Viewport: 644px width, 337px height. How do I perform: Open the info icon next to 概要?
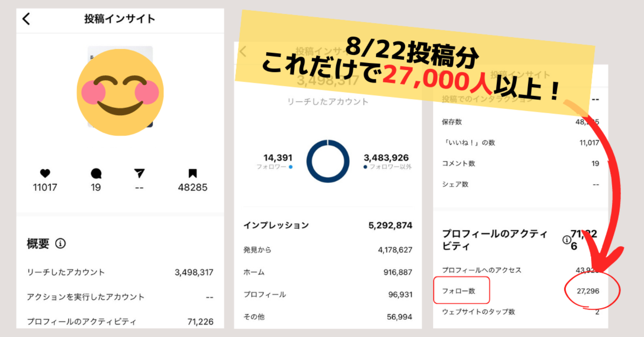[61, 243]
